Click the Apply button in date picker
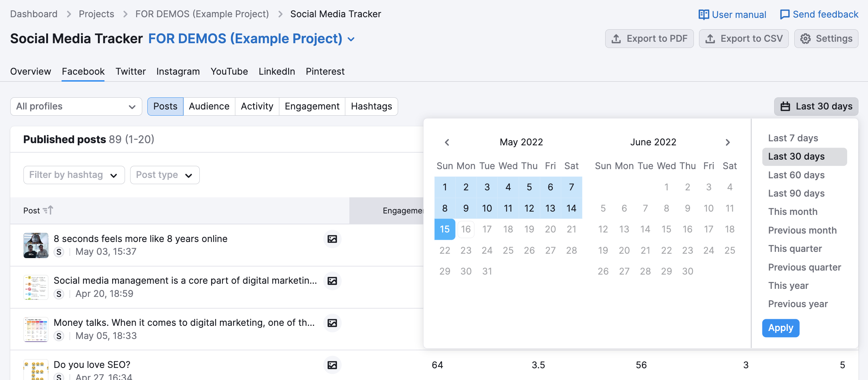The height and width of the screenshot is (380, 868). [x=780, y=328]
